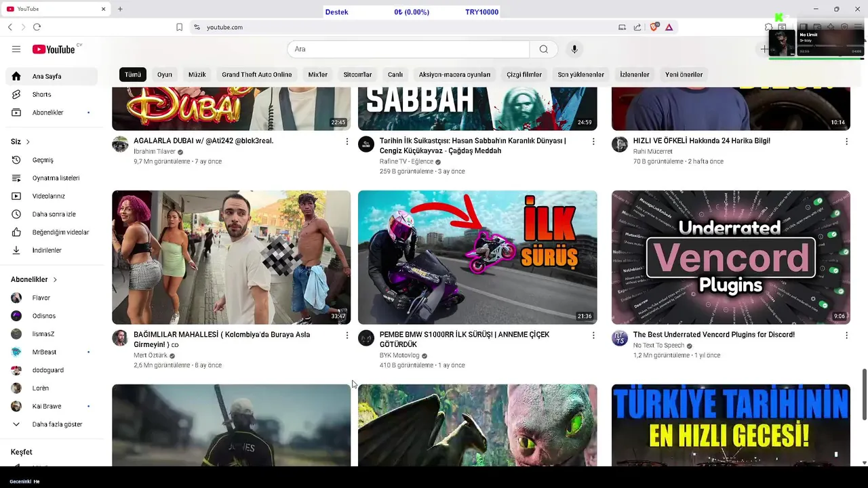Start voice search with microphone icon

[x=574, y=49]
